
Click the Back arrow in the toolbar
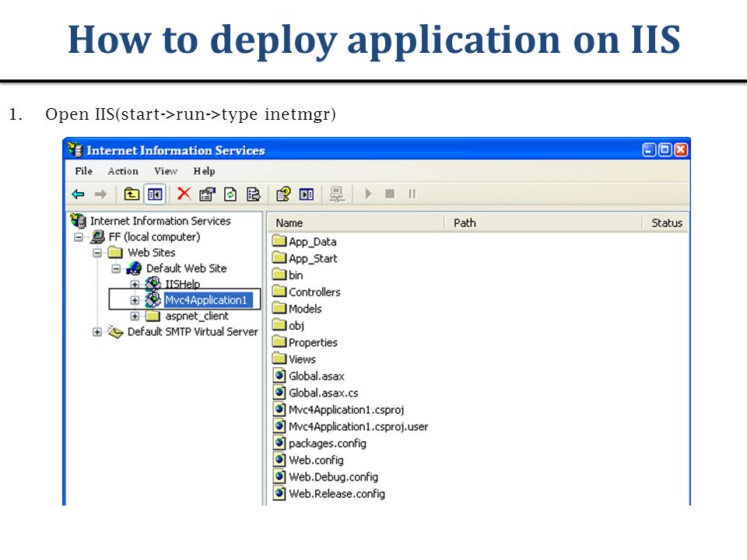(x=78, y=194)
